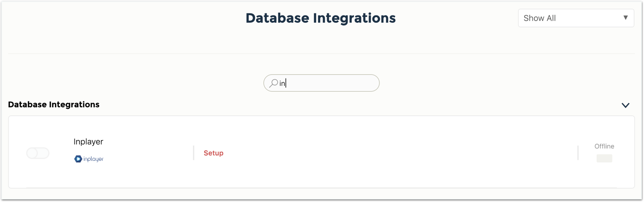Click the typed text "in" in search
The image size is (644, 202).
pos(282,83)
